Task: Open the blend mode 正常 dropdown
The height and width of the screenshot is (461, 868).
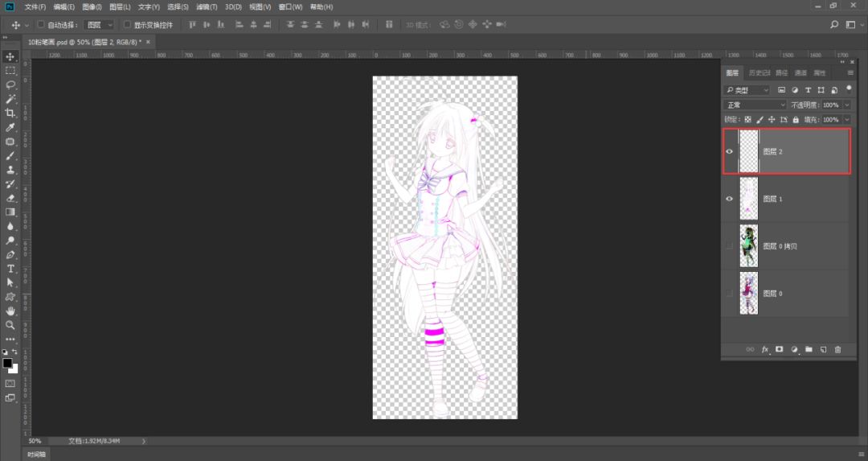Action: click(755, 105)
